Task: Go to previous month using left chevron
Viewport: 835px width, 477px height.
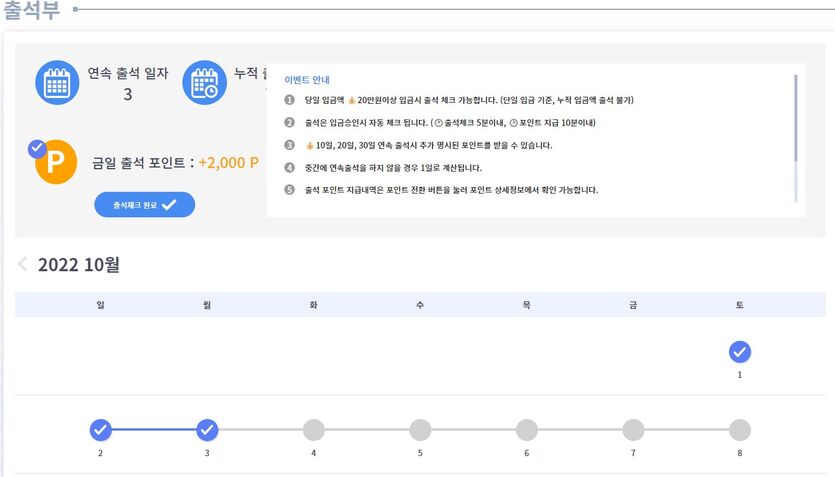Action: 22,264
